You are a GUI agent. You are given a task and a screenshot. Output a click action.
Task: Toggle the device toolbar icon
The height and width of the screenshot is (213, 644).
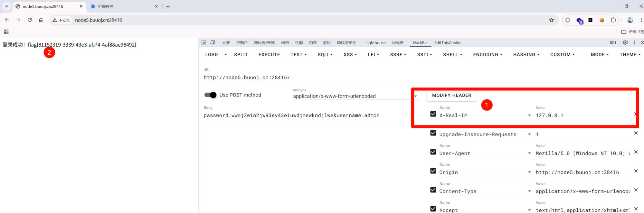tap(213, 42)
